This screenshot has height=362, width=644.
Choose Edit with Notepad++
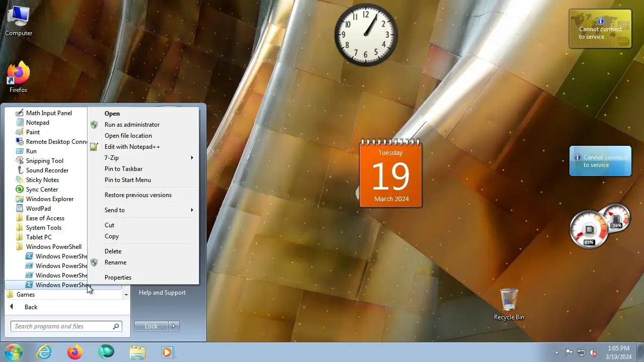144,147
